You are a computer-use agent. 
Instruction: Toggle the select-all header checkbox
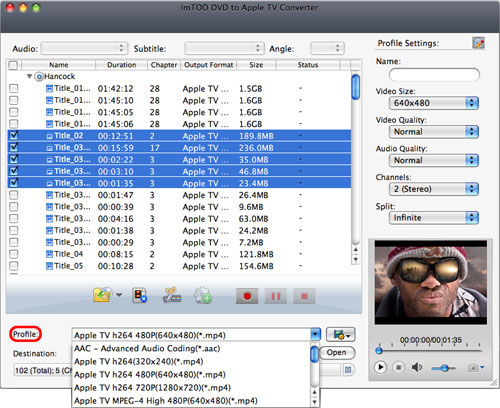(13, 65)
